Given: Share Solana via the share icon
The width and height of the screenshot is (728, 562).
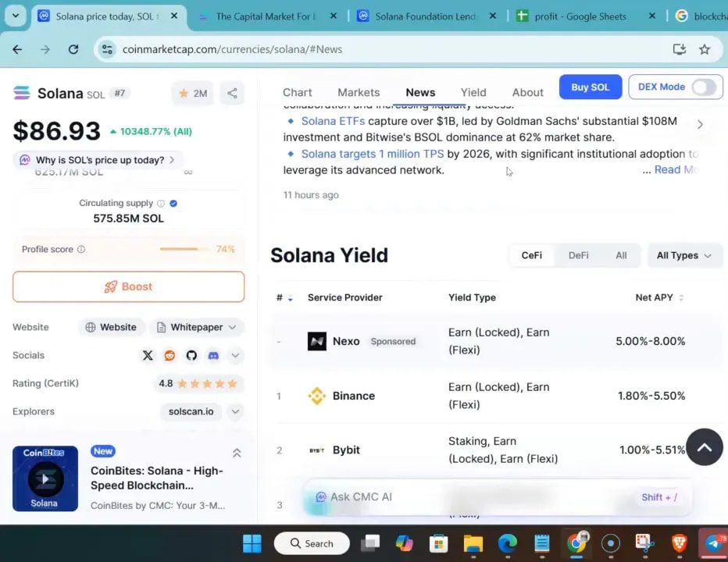Looking at the screenshot, I should [x=232, y=93].
